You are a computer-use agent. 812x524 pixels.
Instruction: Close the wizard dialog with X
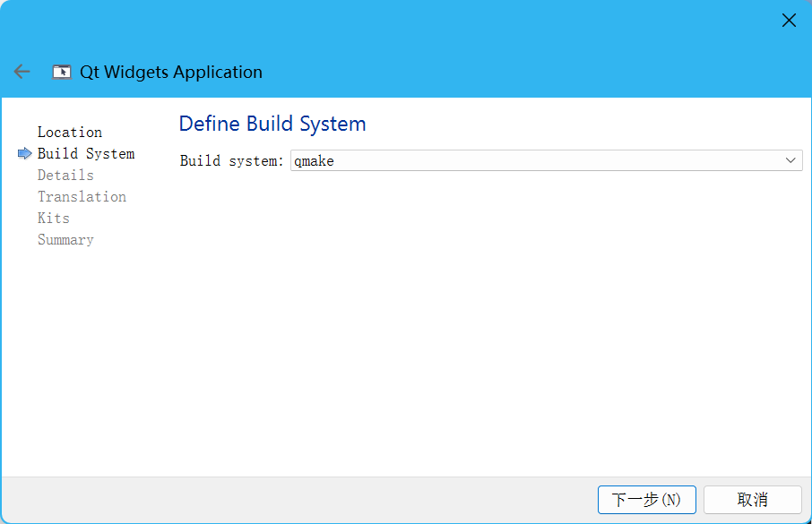click(789, 21)
